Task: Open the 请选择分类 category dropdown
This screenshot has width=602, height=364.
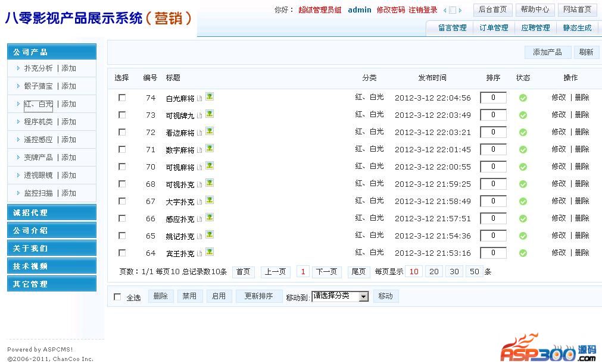Action: [x=341, y=296]
